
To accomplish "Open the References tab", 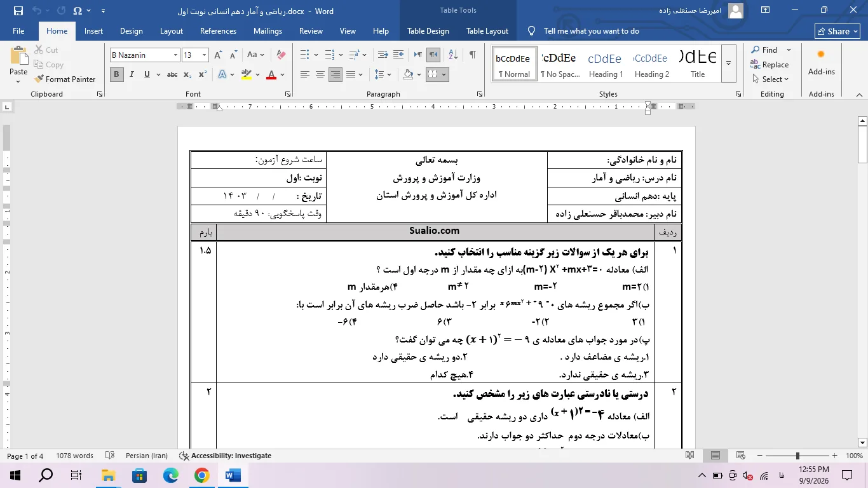I will click(x=218, y=30).
